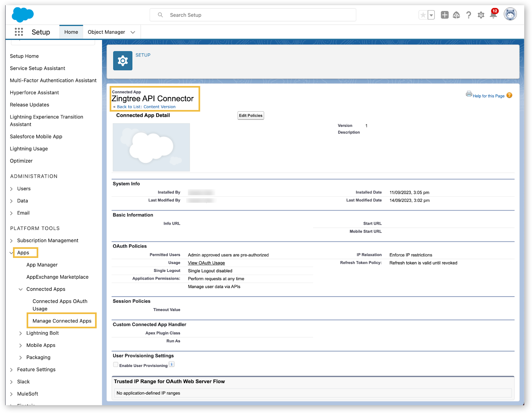Viewport: 532px width, 413px height.
Task: Open Manage Connected Apps
Action: click(x=62, y=321)
